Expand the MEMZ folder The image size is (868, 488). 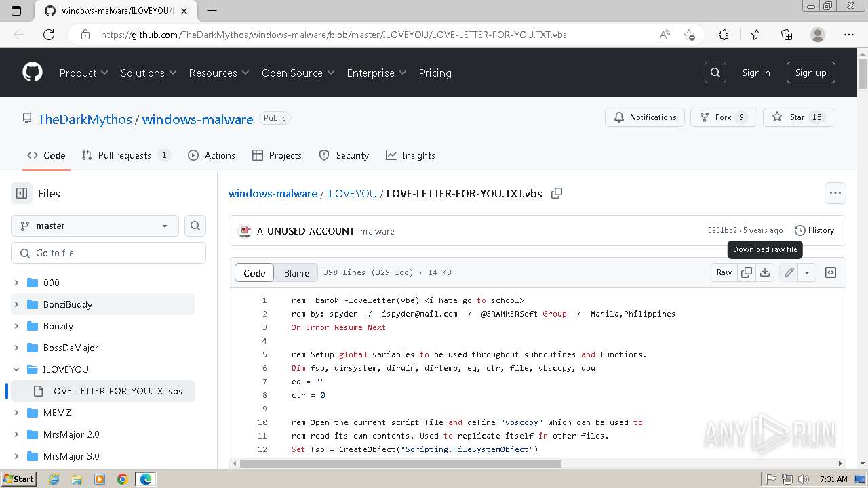(16, 413)
